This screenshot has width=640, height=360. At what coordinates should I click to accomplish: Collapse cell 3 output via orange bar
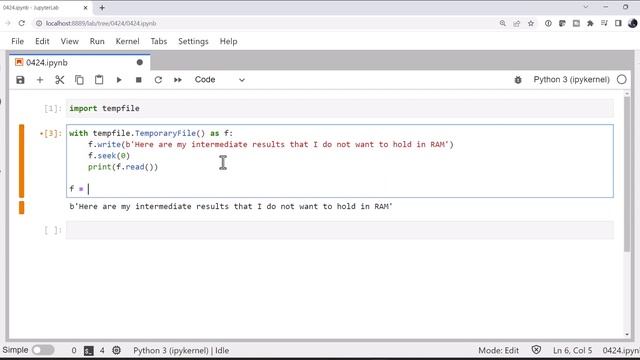(22, 207)
